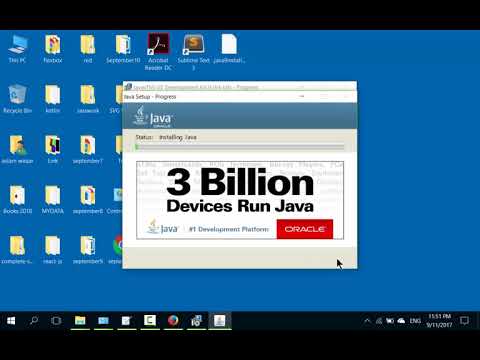
Task: Open OneDrive cloud icon in tray
Action: (x=402, y=321)
